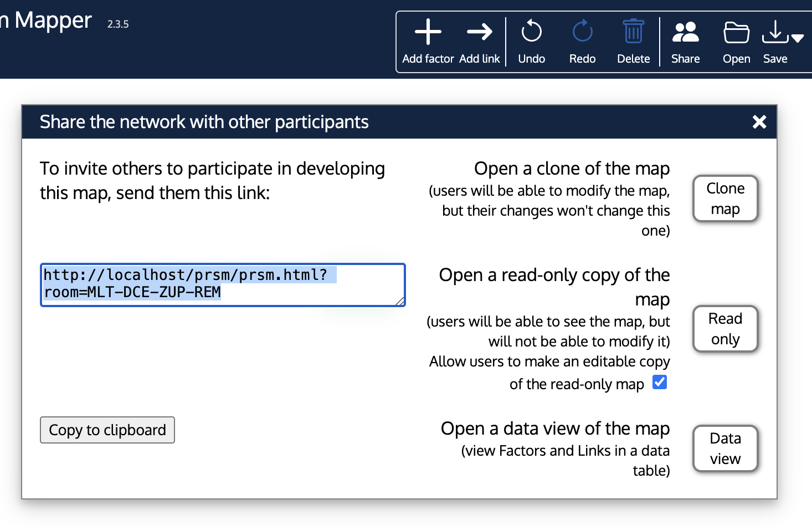Click the Mapper application title
Image resolution: width=812 pixels, height=530 pixels.
click(53, 21)
